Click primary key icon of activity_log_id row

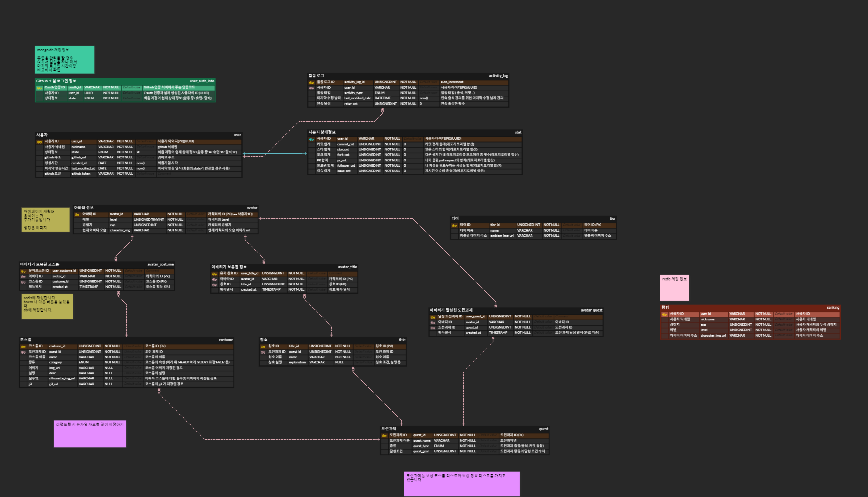point(312,82)
